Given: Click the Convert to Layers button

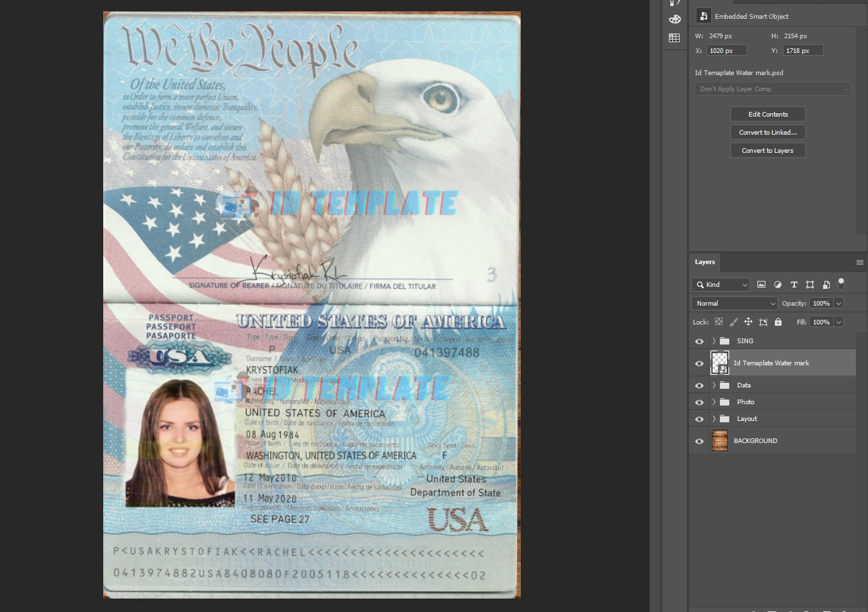Looking at the screenshot, I should (768, 151).
